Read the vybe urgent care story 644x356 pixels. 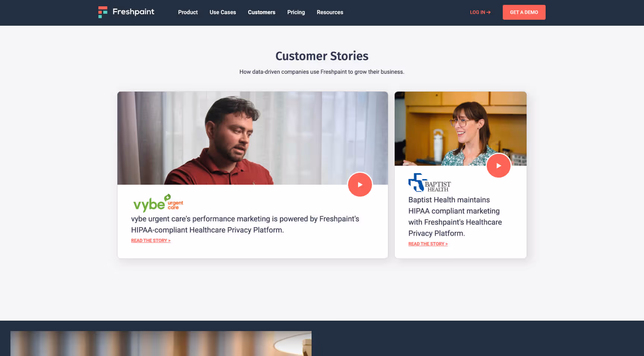(151, 241)
